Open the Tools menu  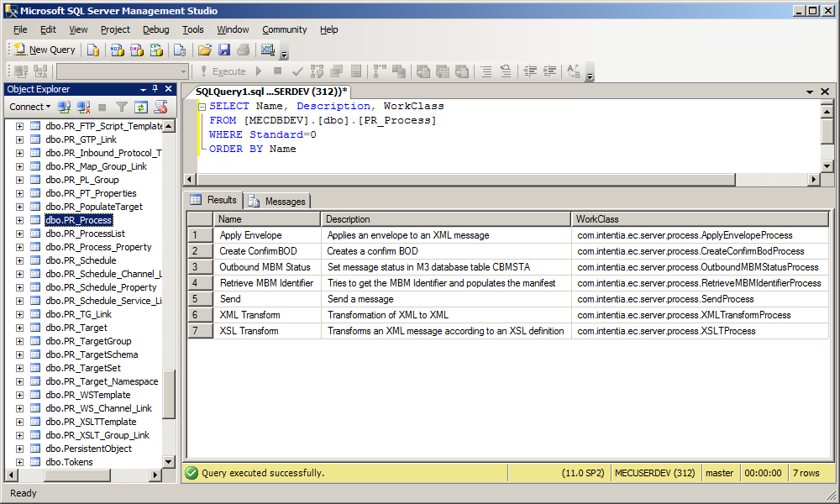pyautogui.click(x=192, y=29)
